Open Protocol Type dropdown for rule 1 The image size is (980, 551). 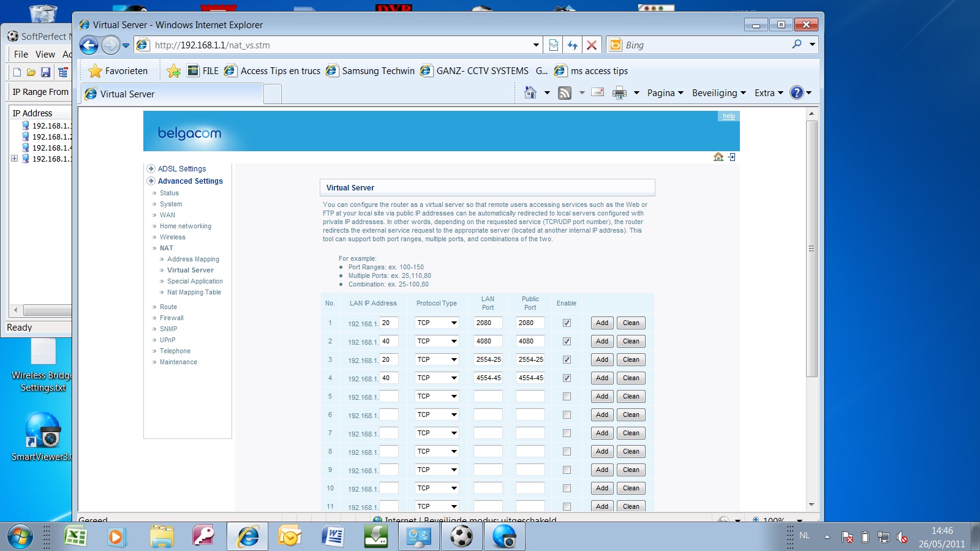[437, 323]
